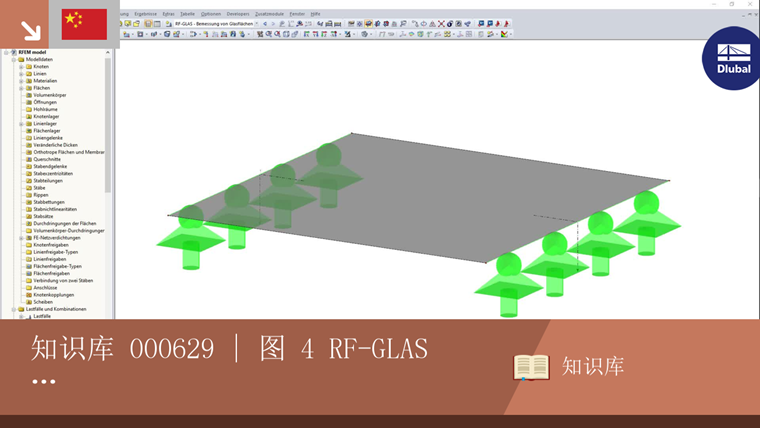Click the Öffnungen folder icon

click(29, 102)
